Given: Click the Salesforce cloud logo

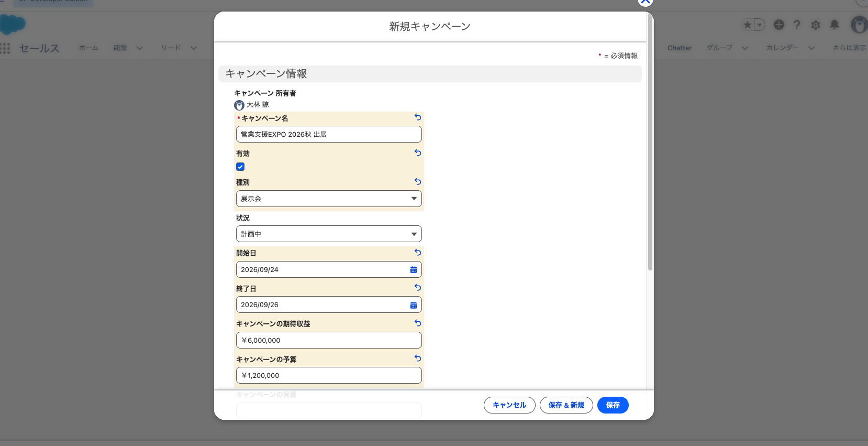Looking at the screenshot, I should coord(13,24).
